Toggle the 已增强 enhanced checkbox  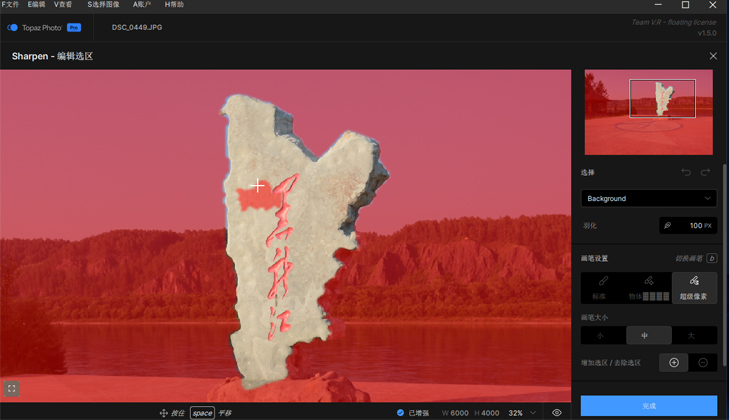(x=401, y=412)
